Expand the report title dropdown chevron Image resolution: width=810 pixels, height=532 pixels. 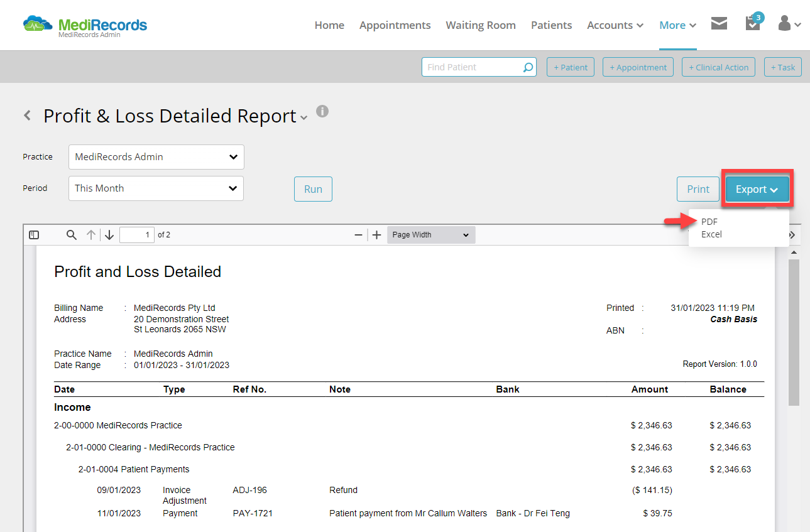(x=304, y=117)
